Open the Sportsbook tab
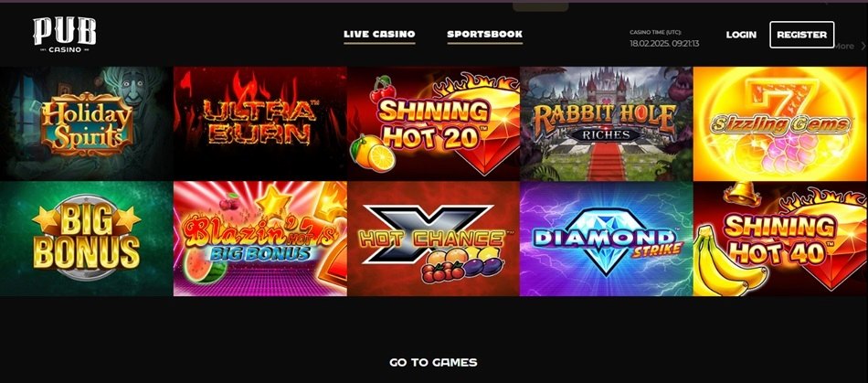 coord(485,35)
